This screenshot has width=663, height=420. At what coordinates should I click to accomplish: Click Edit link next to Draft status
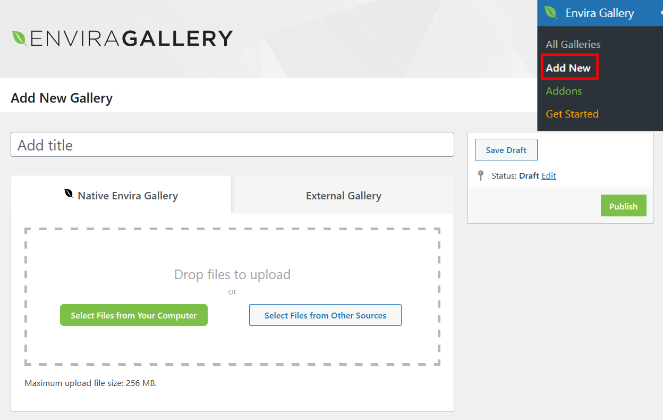(549, 175)
